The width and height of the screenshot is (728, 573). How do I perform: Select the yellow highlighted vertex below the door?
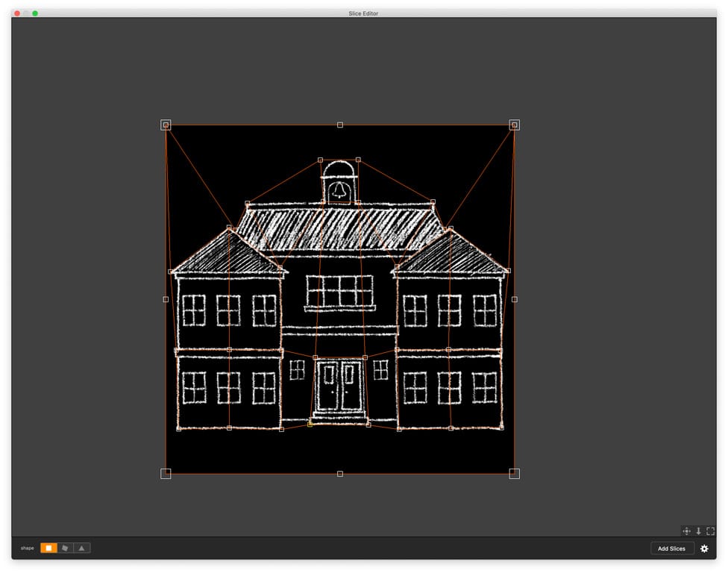pos(310,424)
